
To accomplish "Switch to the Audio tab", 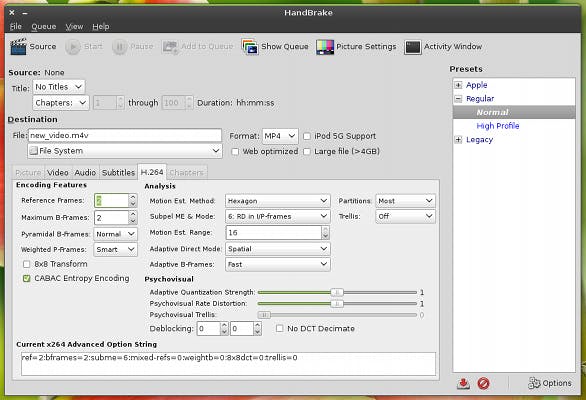I will coord(85,172).
